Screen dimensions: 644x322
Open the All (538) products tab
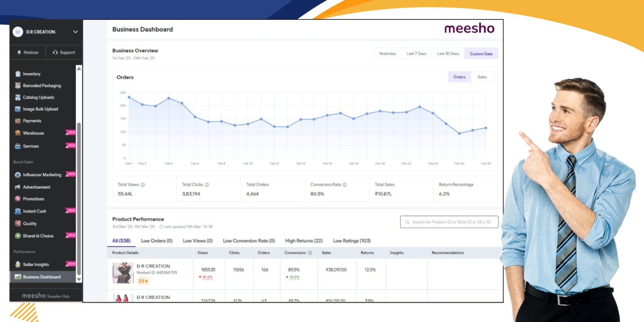click(x=121, y=241)
